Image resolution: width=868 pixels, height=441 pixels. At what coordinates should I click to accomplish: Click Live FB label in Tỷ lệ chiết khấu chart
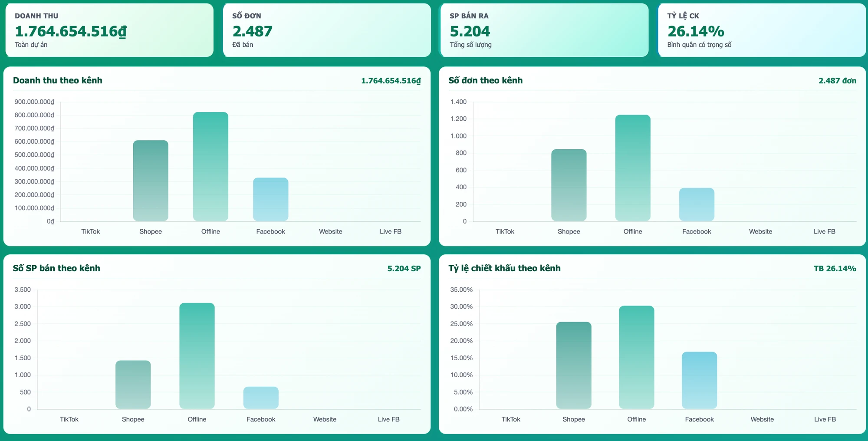click(825, 419)
